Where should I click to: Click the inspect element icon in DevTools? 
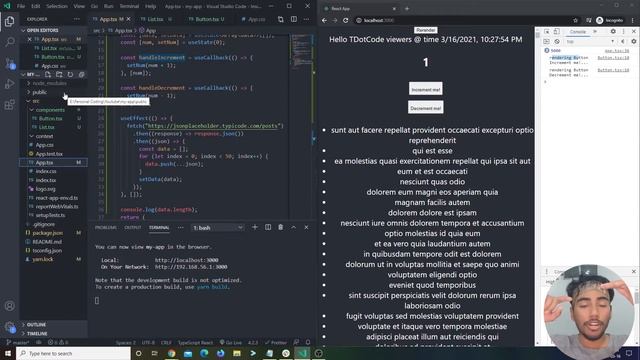tap(547, 31)
